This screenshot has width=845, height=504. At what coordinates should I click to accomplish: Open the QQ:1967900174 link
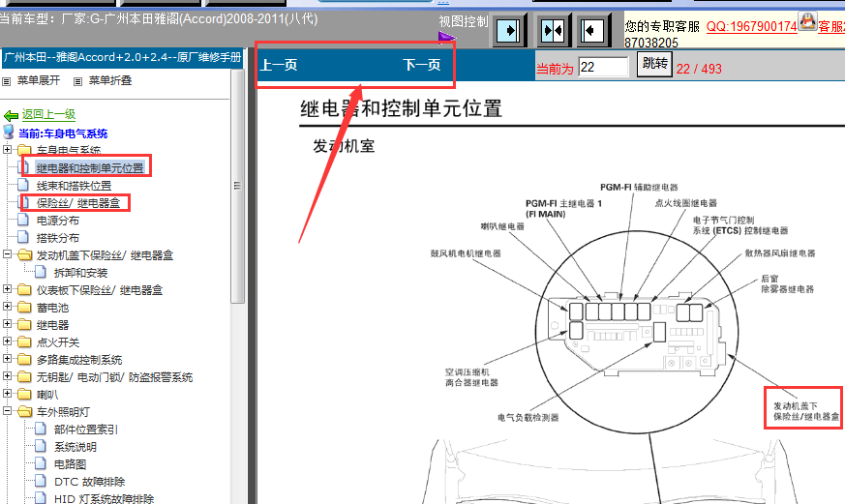(751, 26)
